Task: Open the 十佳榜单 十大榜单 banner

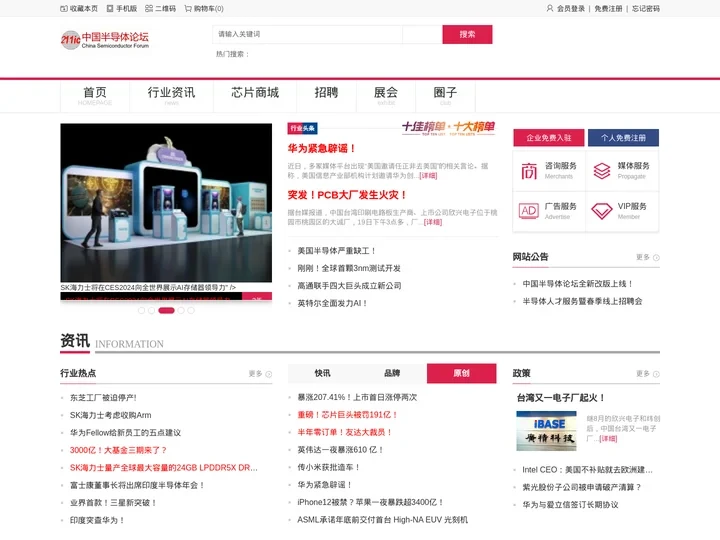Action: click(x=448, y=128)
